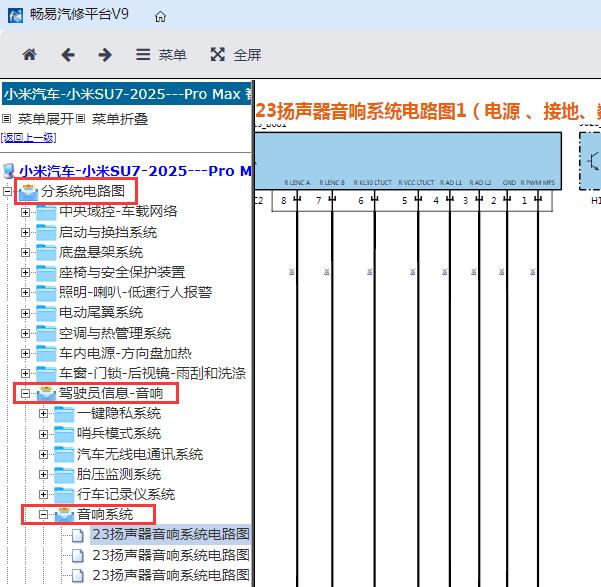The image size is (601, 587).
Task: Click connector pin 1 in the diagram
Action: coord(524,201)
